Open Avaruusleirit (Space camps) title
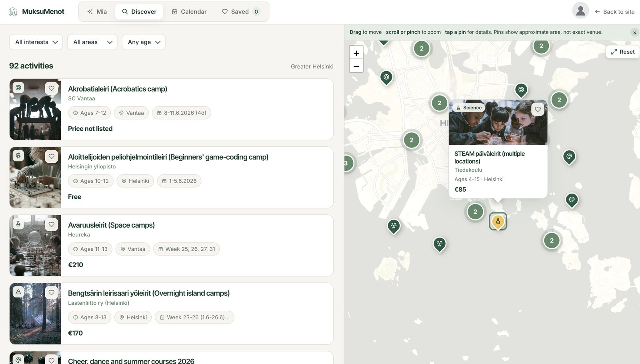Image resolution: width=640 pixels, height=364 pixels. (x=111, y=225)
